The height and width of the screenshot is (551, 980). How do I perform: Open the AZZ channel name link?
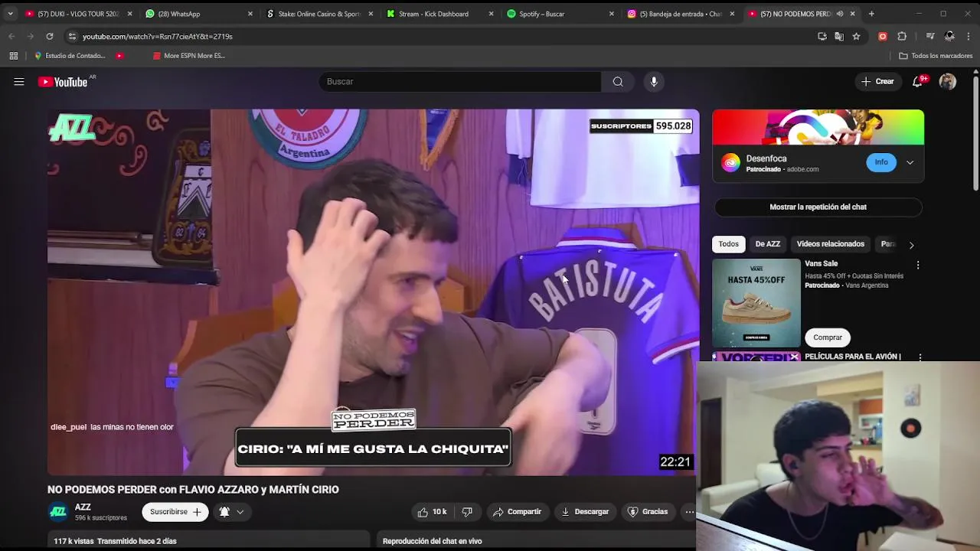click(x=83, y=507)
